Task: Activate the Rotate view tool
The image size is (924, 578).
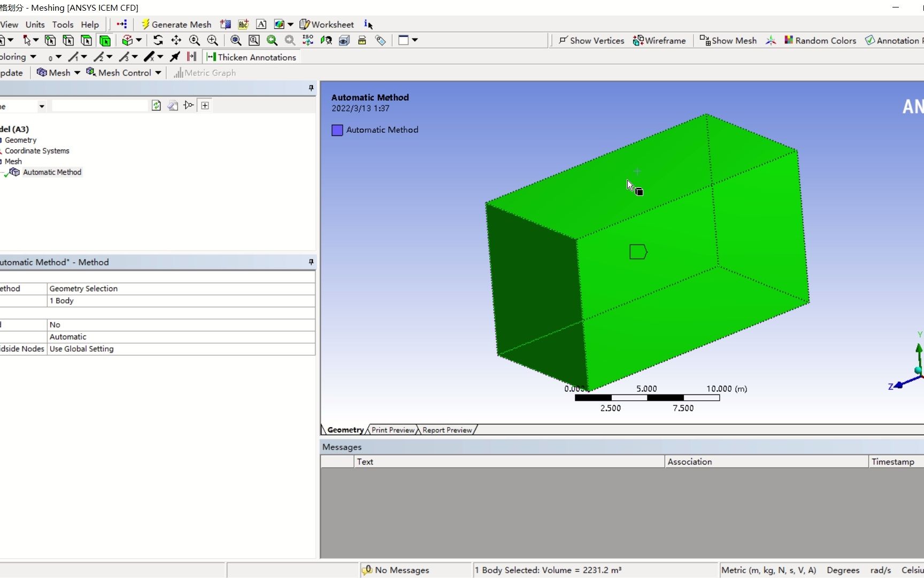Action: click(158, 40)
